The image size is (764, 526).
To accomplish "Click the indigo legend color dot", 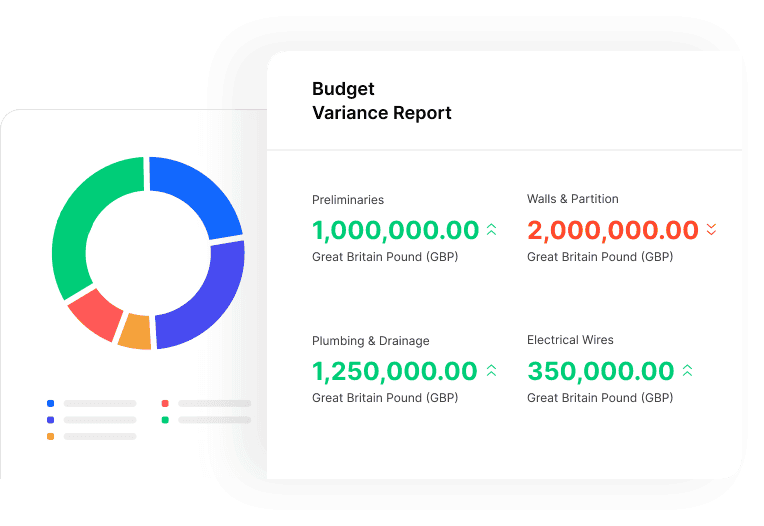I will click(51, 420).
